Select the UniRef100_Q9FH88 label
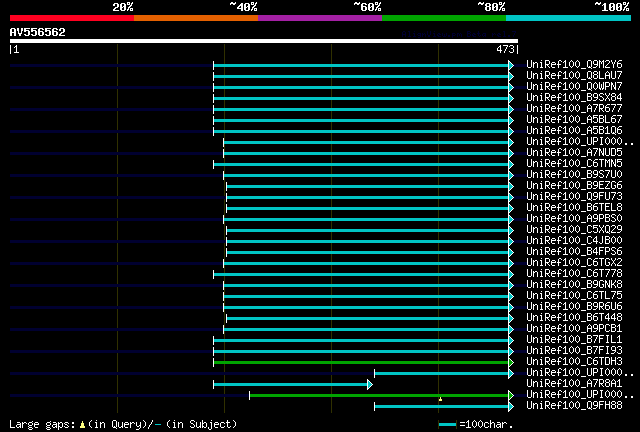Screen dimensions: 640x432 click(x=574, y=406)
